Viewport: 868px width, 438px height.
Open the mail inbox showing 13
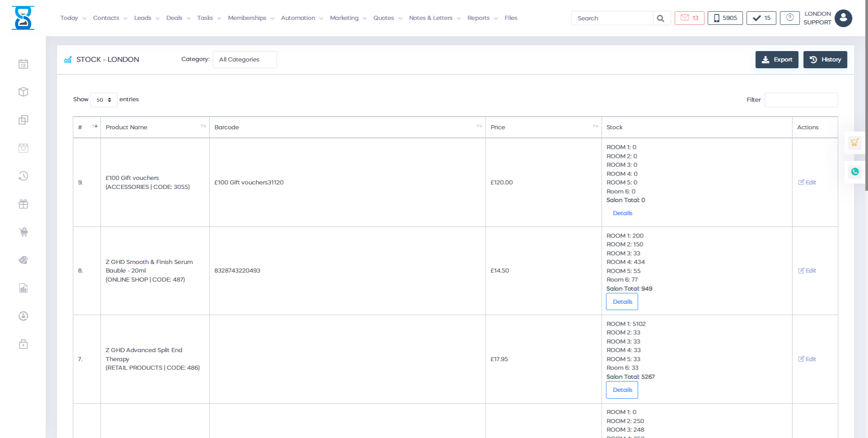tap(689, 18)
